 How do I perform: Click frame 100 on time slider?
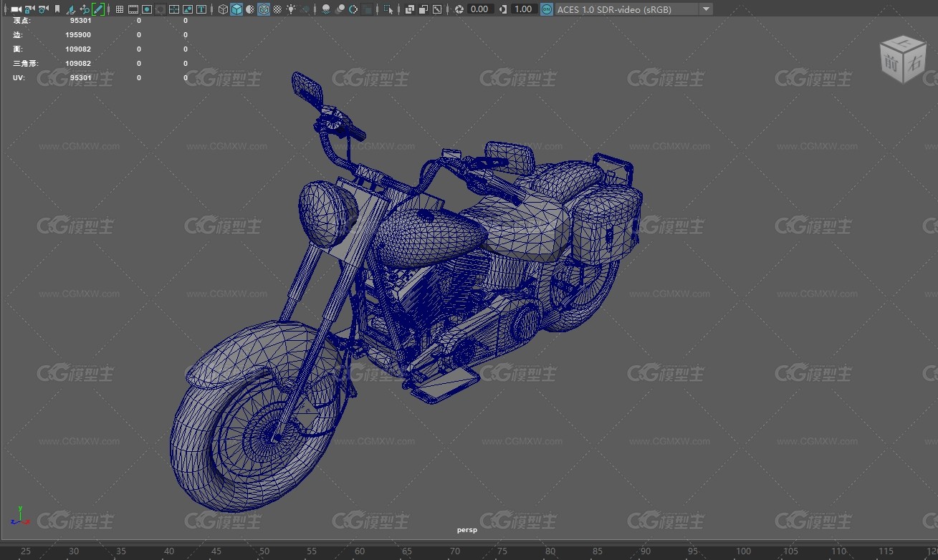[x=743, y=551]
